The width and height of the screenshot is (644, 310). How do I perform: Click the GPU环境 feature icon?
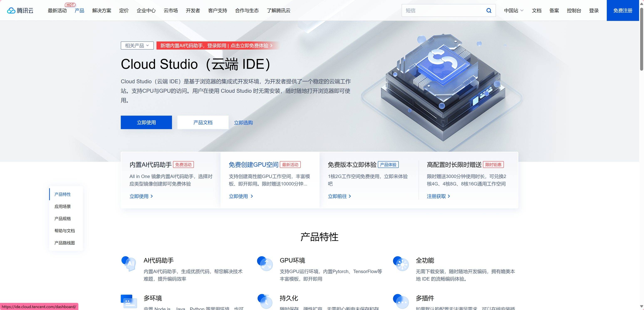(265, 263)
